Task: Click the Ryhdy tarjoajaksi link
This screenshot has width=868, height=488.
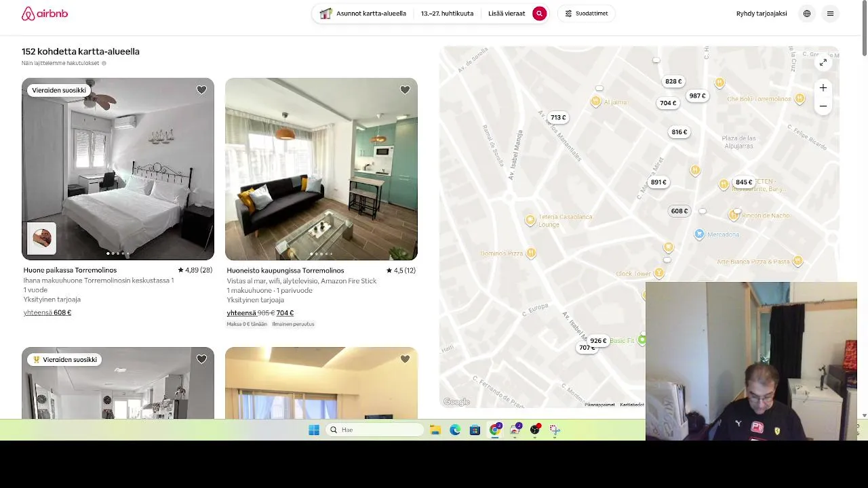Action: tap(762, 14)
